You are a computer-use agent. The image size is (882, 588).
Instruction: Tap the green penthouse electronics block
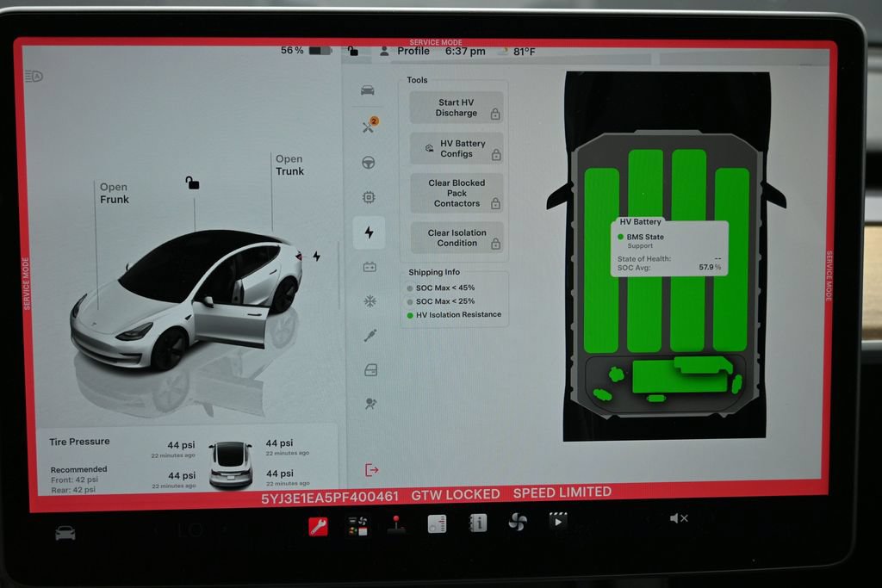(681, 375)
